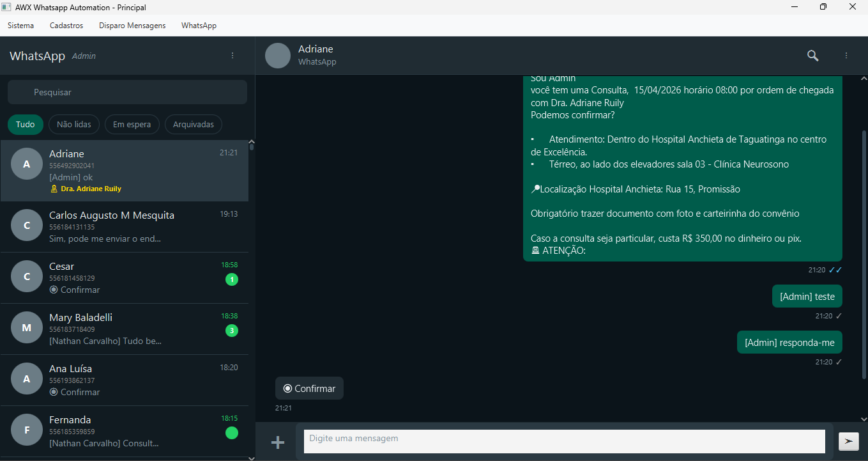Activate the Em espera filter
This screenshot has height=461, width=868.
[132, 124]
